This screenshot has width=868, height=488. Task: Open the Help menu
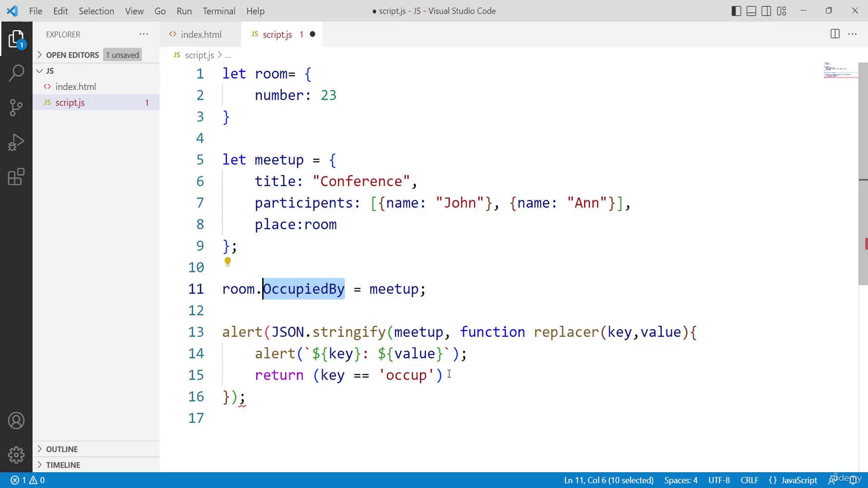point(255,11)
